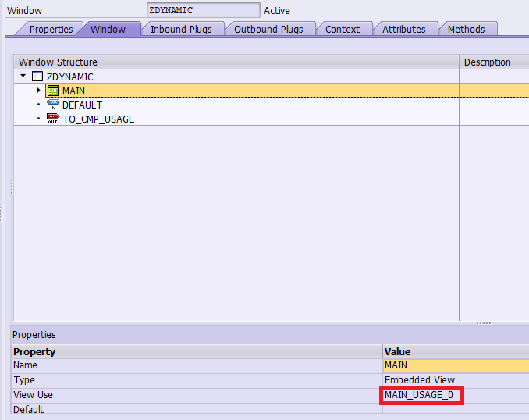Viewport: 529px width, 420px height.
Task: Select the ZDYNAMIC tree row text
Action: point(70,77)
